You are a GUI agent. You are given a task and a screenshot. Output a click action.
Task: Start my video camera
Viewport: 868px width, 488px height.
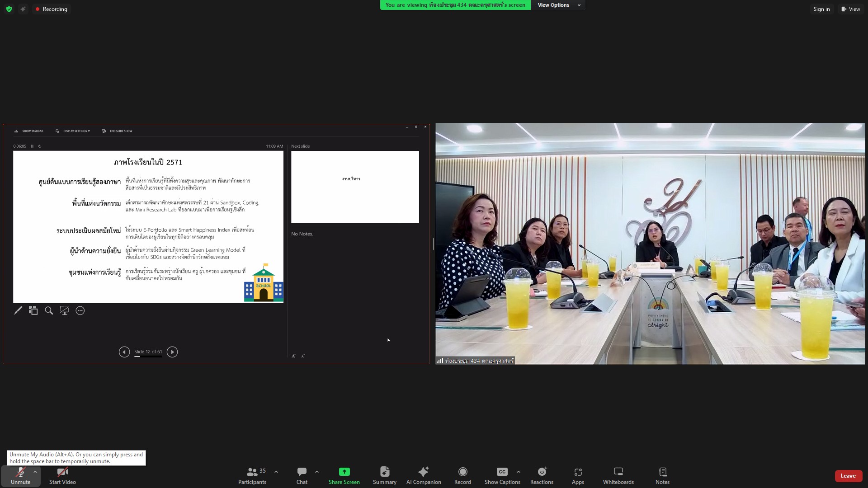[62, 475]
